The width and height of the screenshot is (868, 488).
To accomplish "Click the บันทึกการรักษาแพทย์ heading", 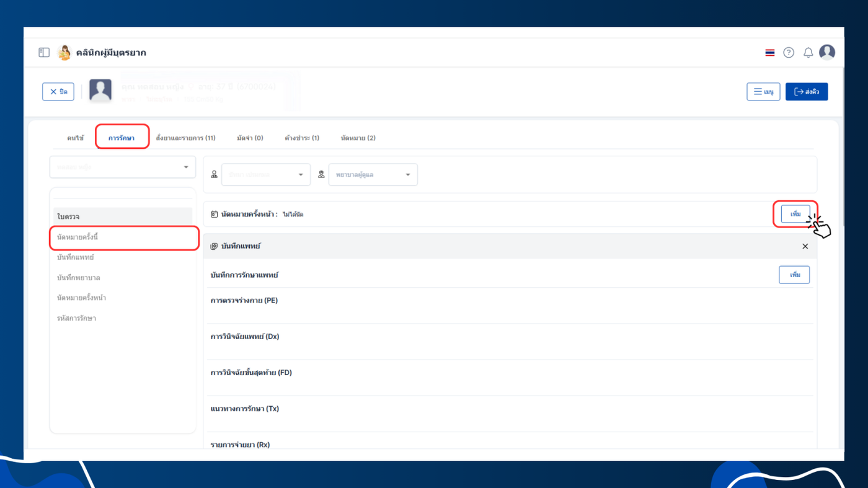I will pos(244,275).
